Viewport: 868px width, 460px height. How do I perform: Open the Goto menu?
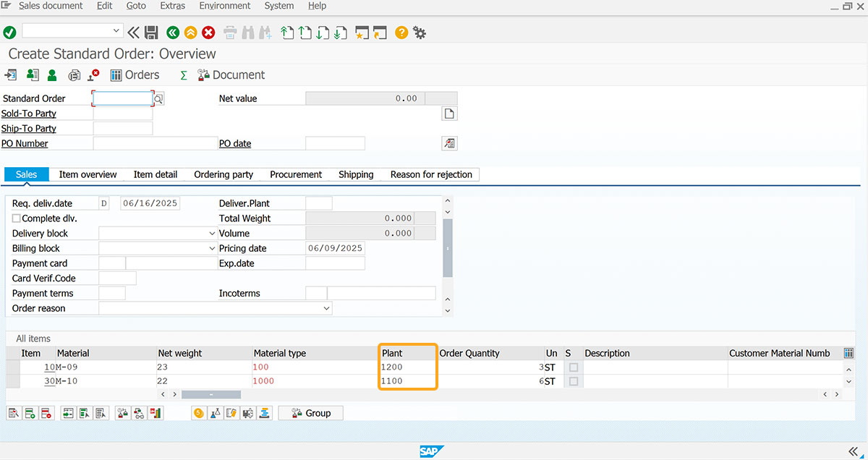(136, 6)
